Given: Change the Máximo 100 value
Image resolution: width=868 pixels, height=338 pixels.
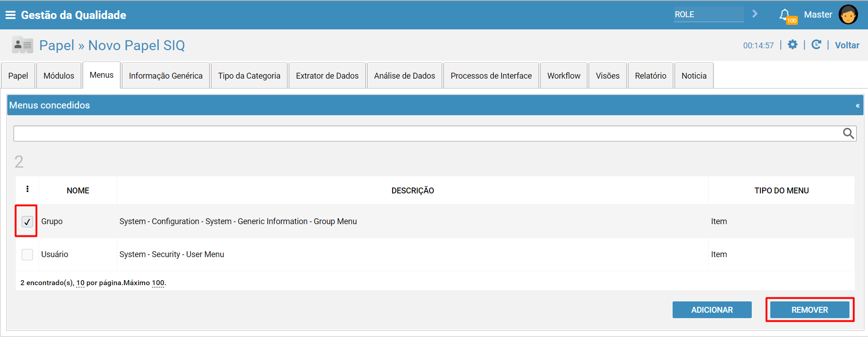Looking at the screenshot, I should 158,283.
